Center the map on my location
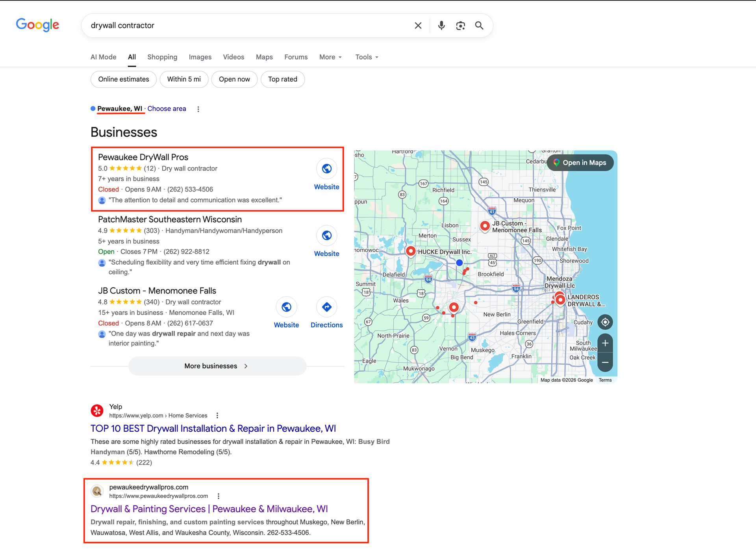Image resolution: width=756 pixels, height=553 pixels. coord(605,322)
